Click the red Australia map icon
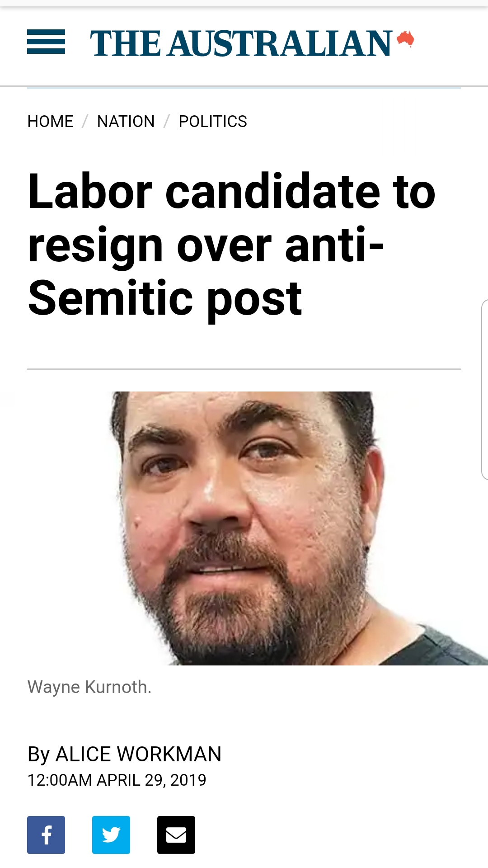488x868 pixels. coord(406,39)
